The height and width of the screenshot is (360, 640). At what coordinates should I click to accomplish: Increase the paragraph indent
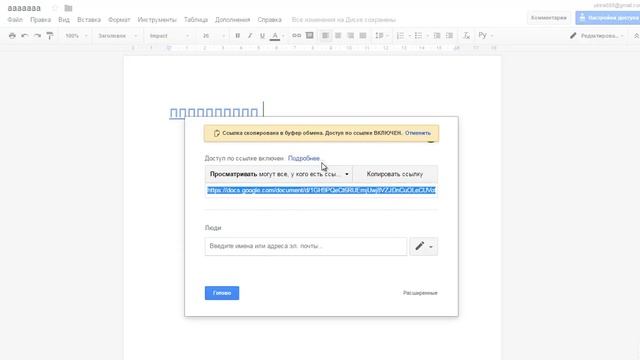[x=449, y=36]
